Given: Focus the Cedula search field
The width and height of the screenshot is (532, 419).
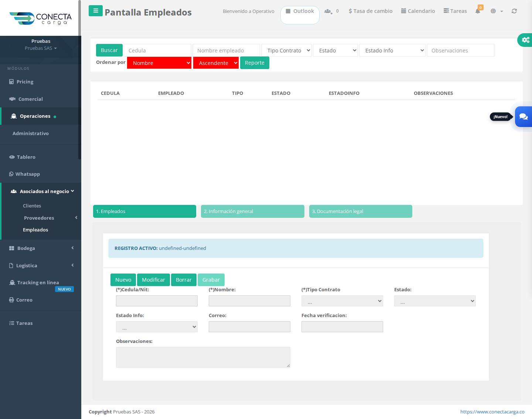Looking at the screenshot, I should [157, 50].
